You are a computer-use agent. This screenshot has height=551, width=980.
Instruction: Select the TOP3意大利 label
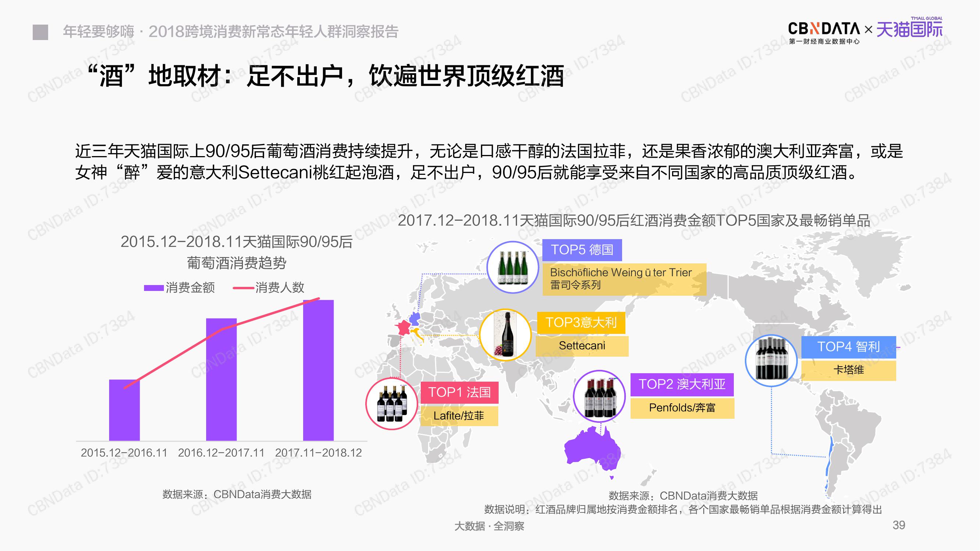coord(581,323)
